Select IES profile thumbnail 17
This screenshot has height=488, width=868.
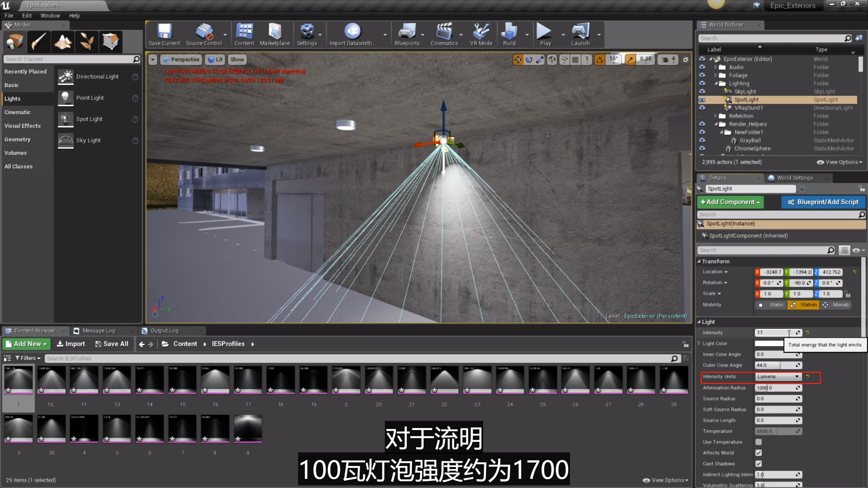pos(248,380)
